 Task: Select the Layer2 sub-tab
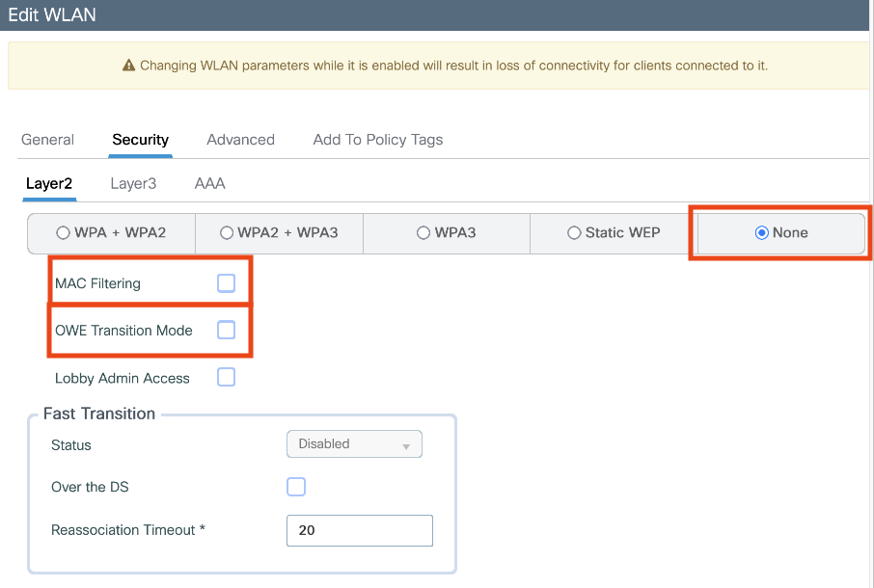[49, 183]
